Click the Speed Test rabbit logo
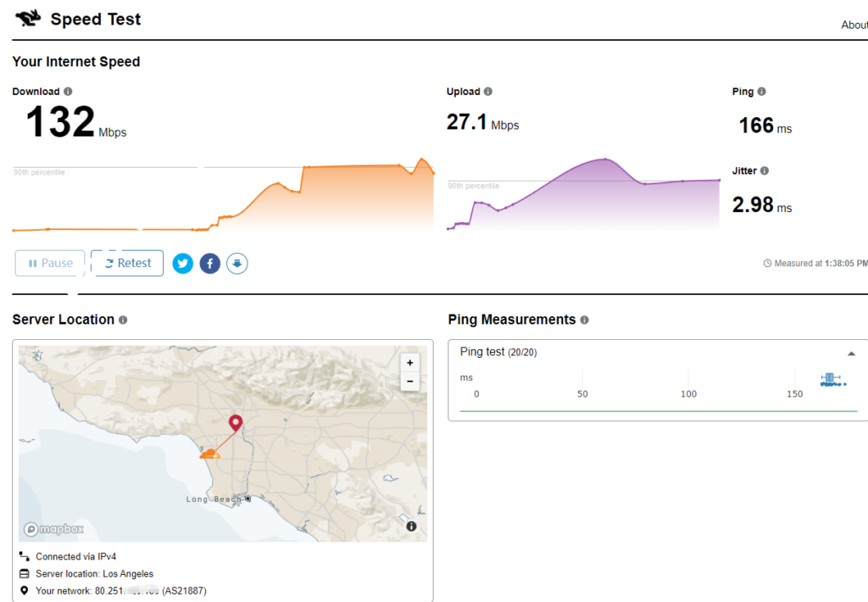Image resolution: width=868 pixels, height=602 pixels. click(28, 19)
